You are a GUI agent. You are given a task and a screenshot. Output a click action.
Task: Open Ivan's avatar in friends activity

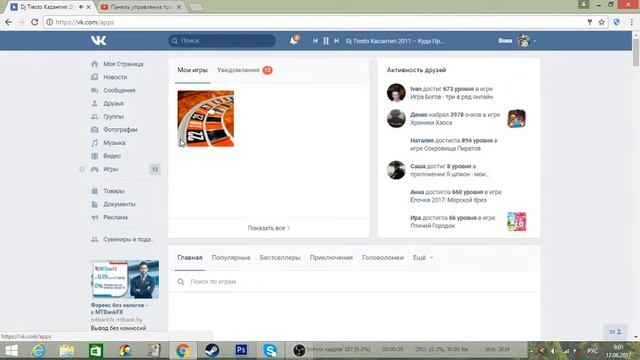click(396, 93)
